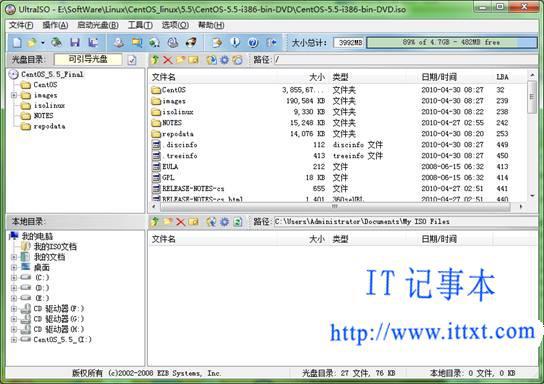Image resolution: width=544 pixels, height=384 pixels.
Task: Click the 3992MB total size field
Action: click(x=349, y=43)
